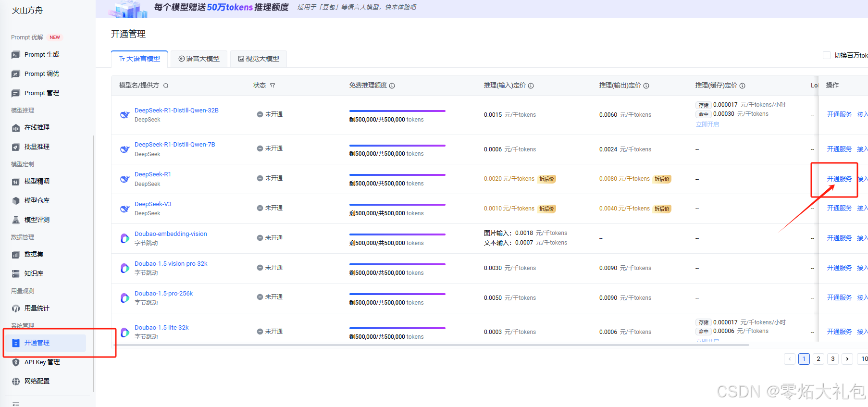868x407 pixels.
Task: Click search icon next to 模型名/提供方
Action: [166, 86]
